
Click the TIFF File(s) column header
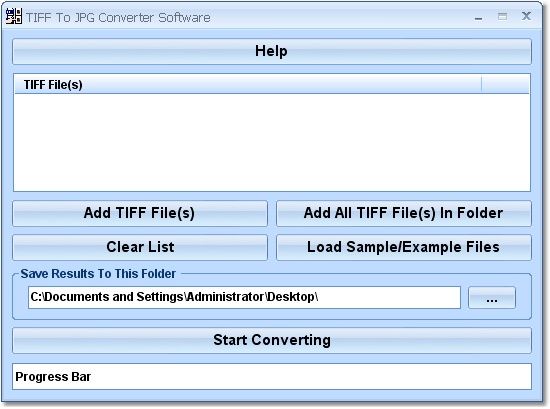[x=248, y=85]
